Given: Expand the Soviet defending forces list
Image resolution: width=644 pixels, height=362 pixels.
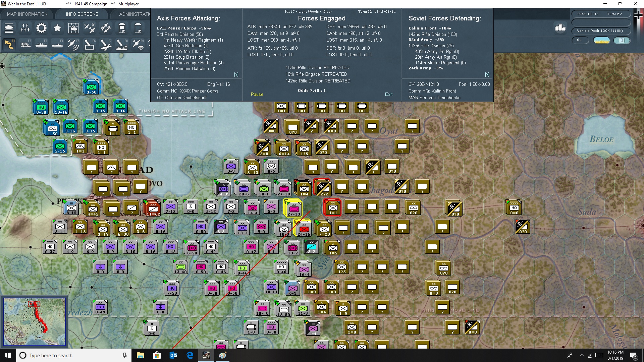Looking at the screenshot, I should click(487, 74).
